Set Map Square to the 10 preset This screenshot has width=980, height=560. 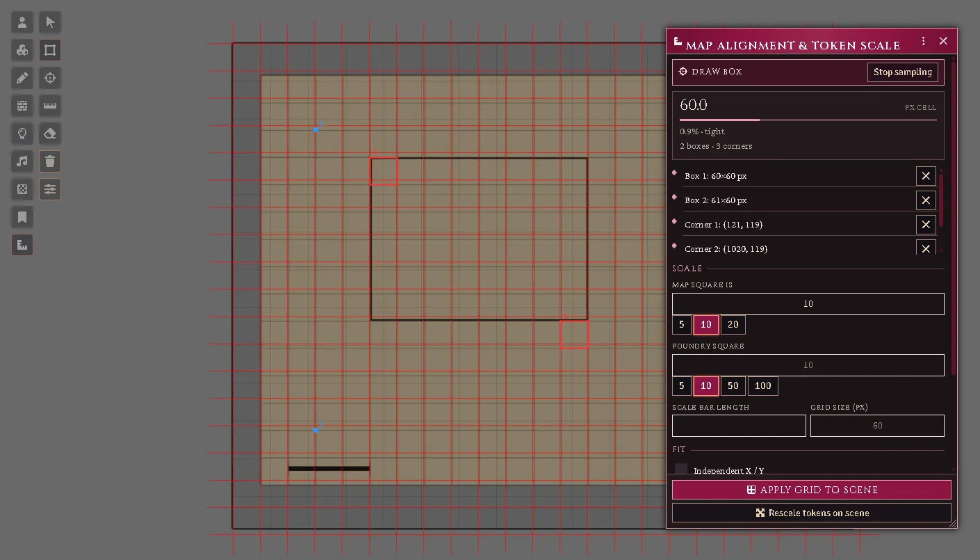click(x=706, y=325)
